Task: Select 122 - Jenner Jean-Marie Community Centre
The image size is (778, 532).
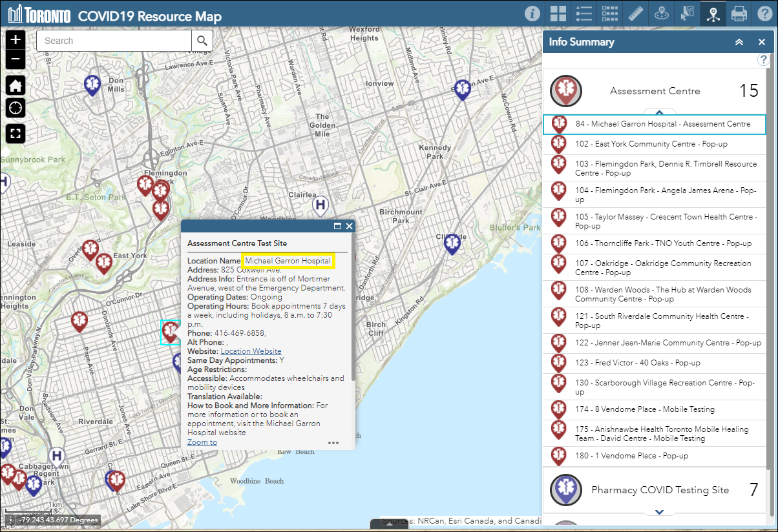Action: pos(655,343)
